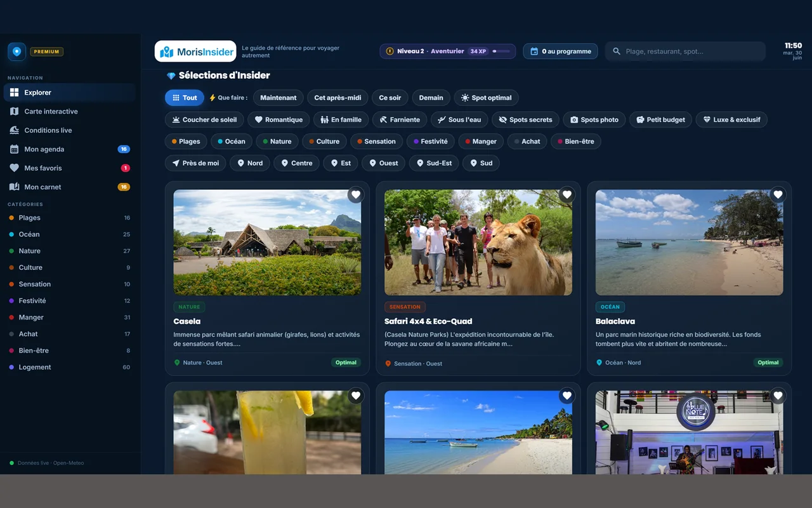
Task: Click the magnifier icon in search bar
Action: pos(616,51)
